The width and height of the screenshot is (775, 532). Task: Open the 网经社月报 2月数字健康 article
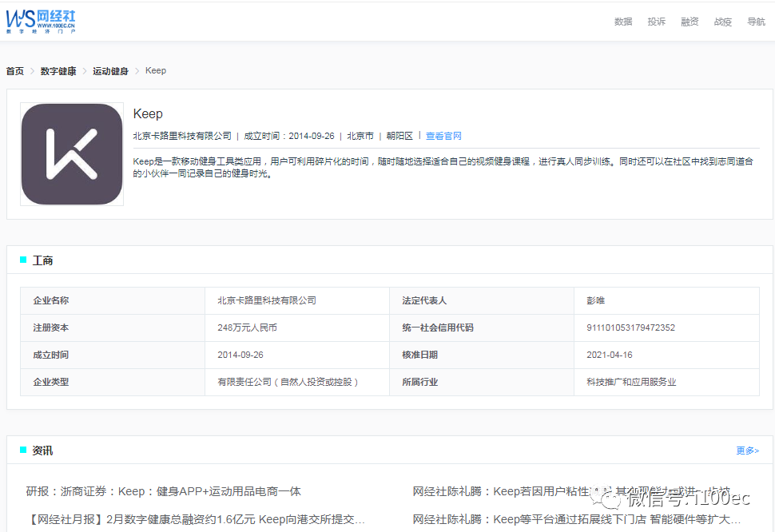click(196, 519)
